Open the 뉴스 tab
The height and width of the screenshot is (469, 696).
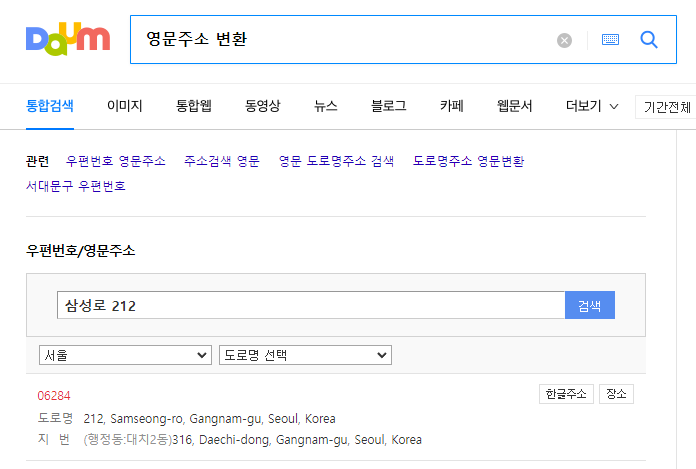pos(325,106)
